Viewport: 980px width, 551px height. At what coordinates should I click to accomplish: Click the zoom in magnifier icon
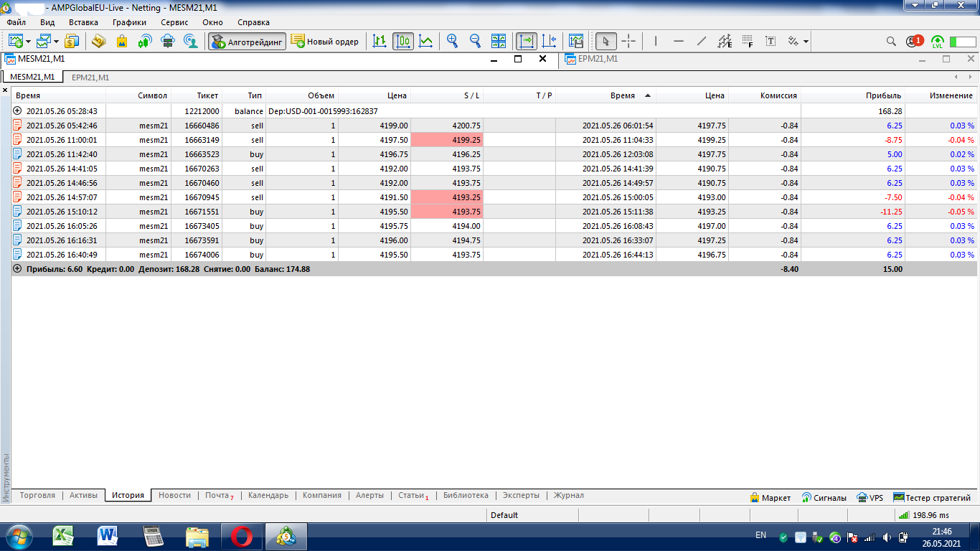(x=453, y=41)
